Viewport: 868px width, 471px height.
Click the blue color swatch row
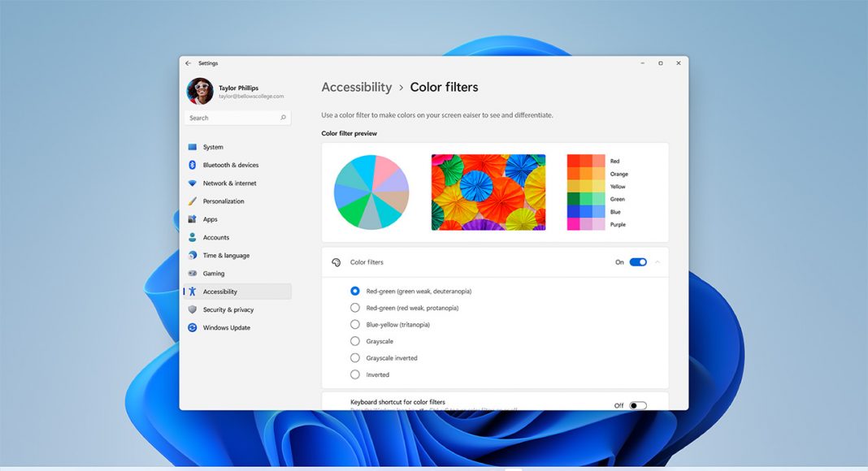(x=586, y=211)
